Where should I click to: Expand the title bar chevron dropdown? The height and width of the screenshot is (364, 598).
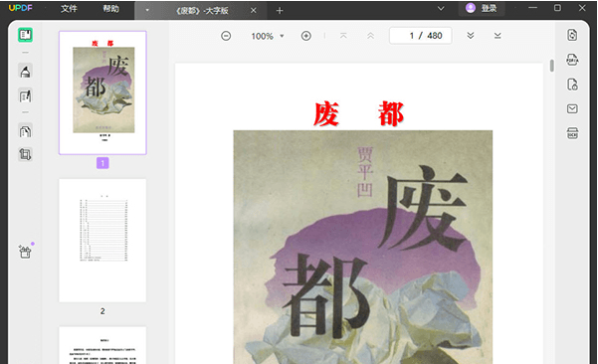pyautogui.click(x=441, y=8)
